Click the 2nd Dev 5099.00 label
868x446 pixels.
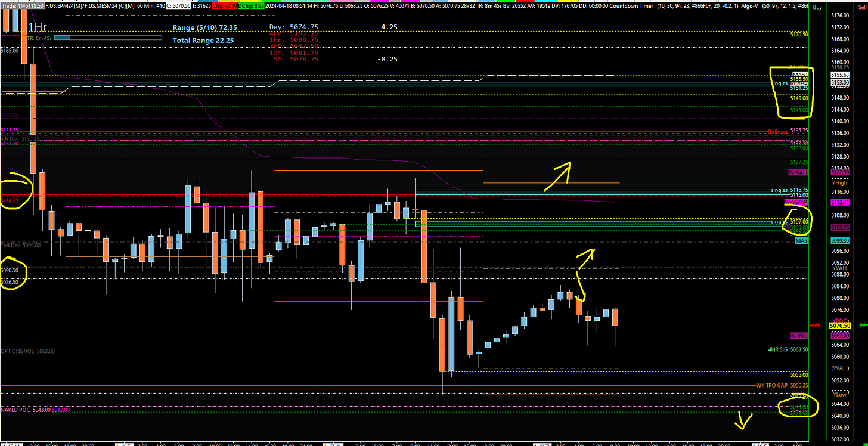click(x=21, y=245)
